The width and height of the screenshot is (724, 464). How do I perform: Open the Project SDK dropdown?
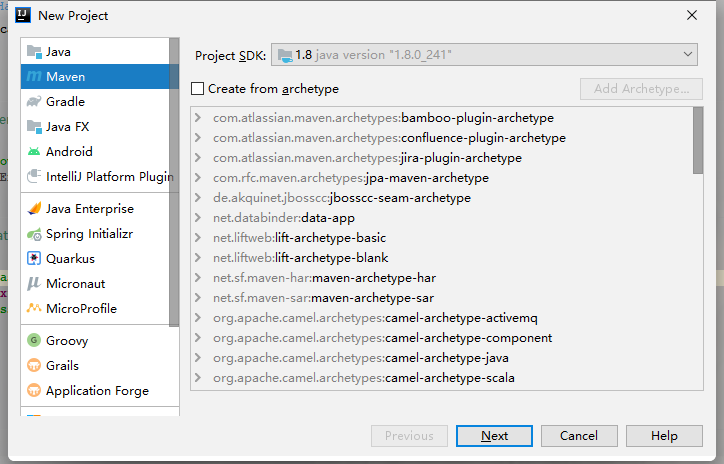pyautogui.click(x=484, y=55)
